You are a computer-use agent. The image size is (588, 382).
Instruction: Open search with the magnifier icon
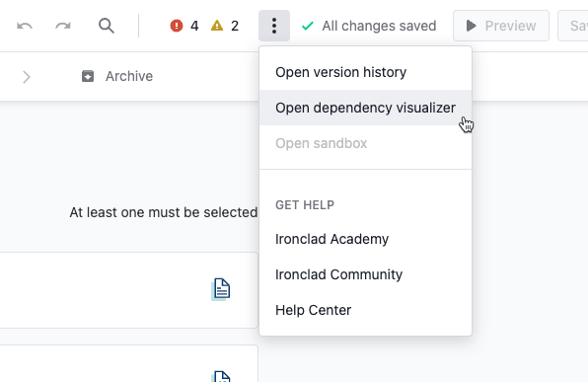[x=107, y=26]
